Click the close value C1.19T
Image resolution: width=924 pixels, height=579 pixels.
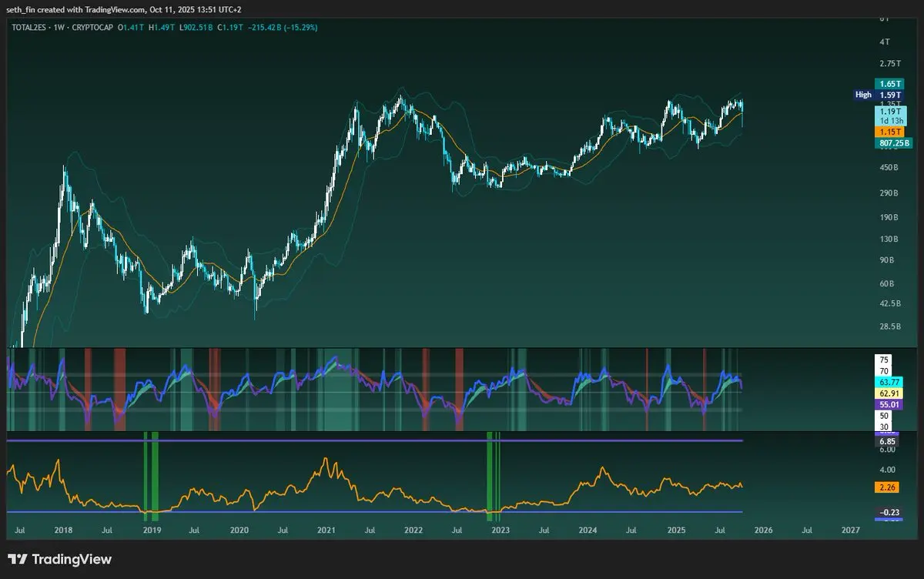[231, 27]
